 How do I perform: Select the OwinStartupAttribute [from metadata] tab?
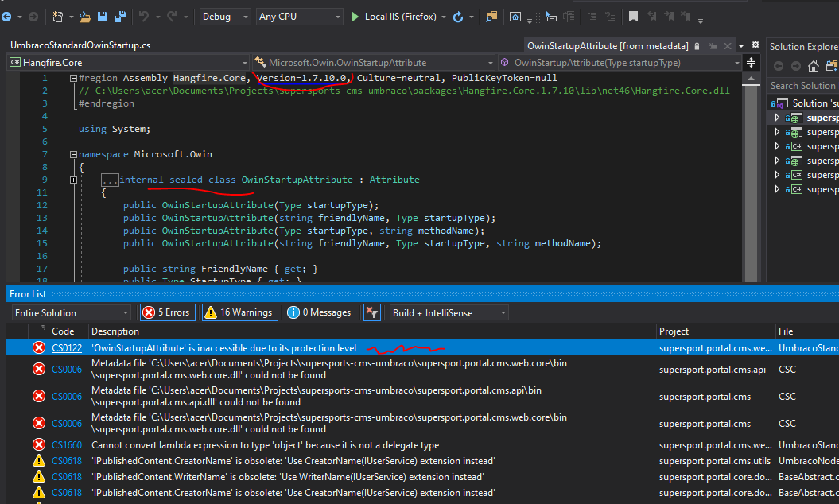[608, 46]
